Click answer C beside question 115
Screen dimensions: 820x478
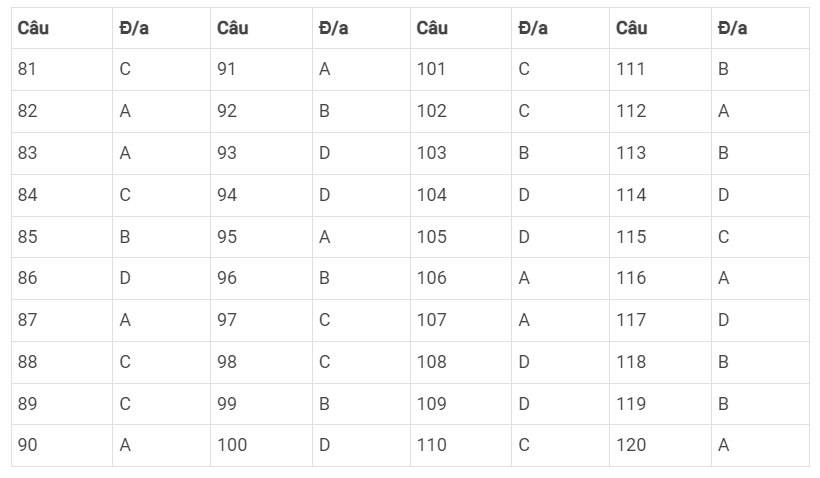(x=760, y=237)
